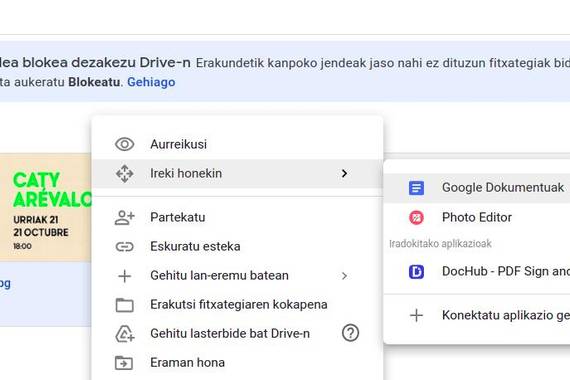Click the plus icon beside Gehitu lan-eremu batean
570x380 pixels.
(124, 276)
